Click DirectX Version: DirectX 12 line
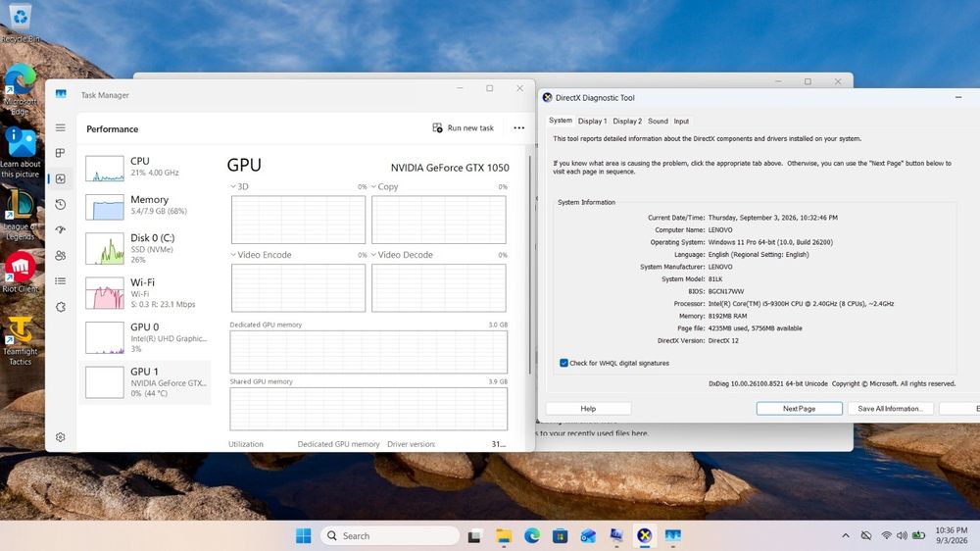 pos(698,340)
